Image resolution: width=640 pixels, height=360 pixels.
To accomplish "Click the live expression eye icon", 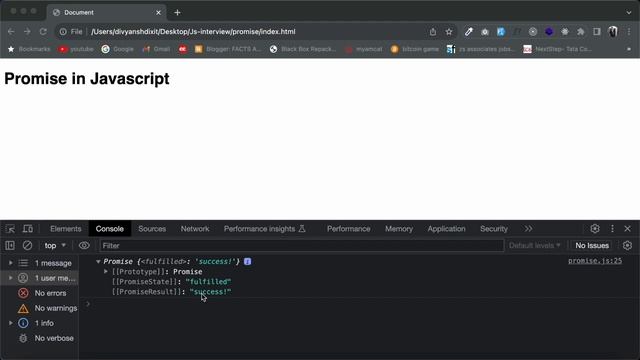I will tap(84, 246).
